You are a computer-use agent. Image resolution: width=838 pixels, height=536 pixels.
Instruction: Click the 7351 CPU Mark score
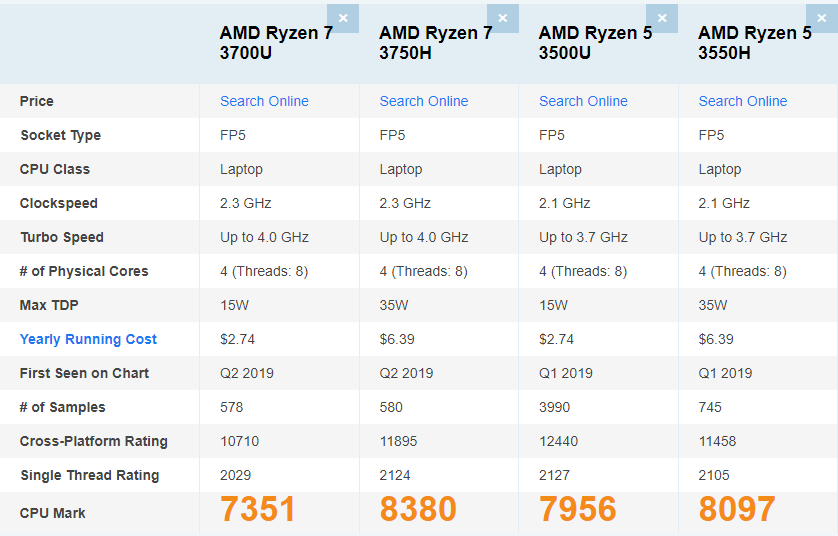[x=258, y=509]
